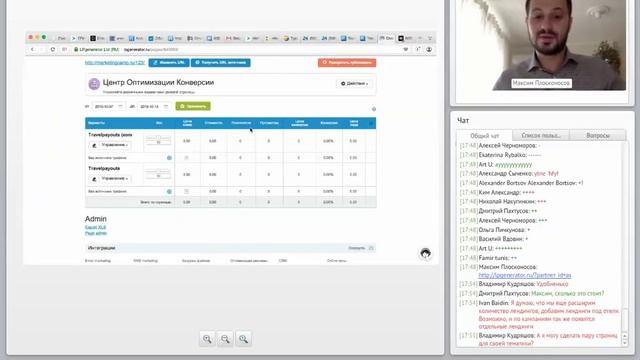Screen dimensions: 640x360
Task: Select the currently active browser tab
Action: coord(387,38)
